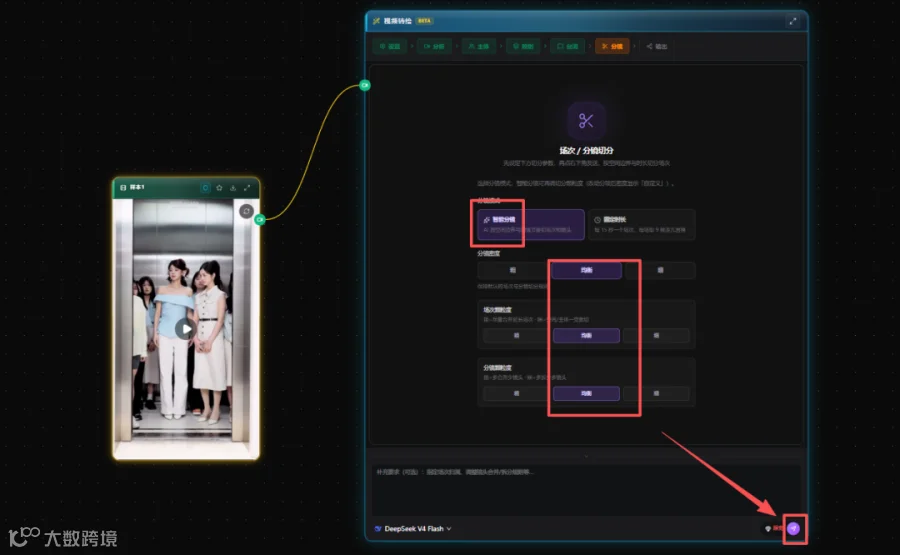Click the 场次 / 分镜切分 heading
The height and width of the screenshot is (555, 900).
(586, 150)
